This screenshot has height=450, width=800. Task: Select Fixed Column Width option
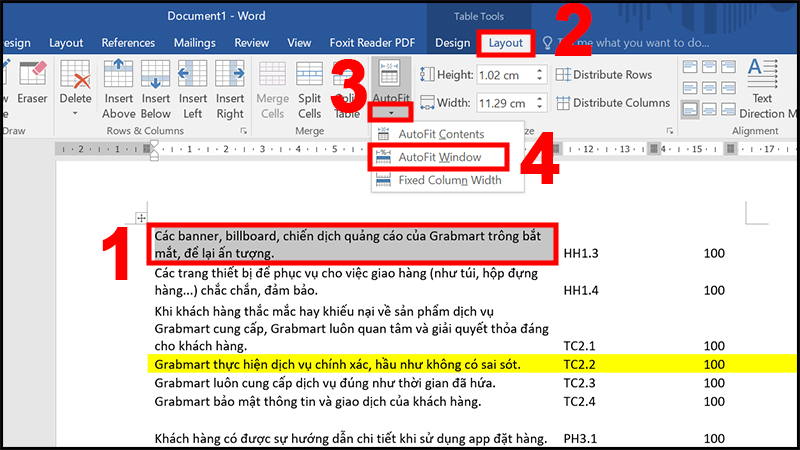tap(449, 180)
